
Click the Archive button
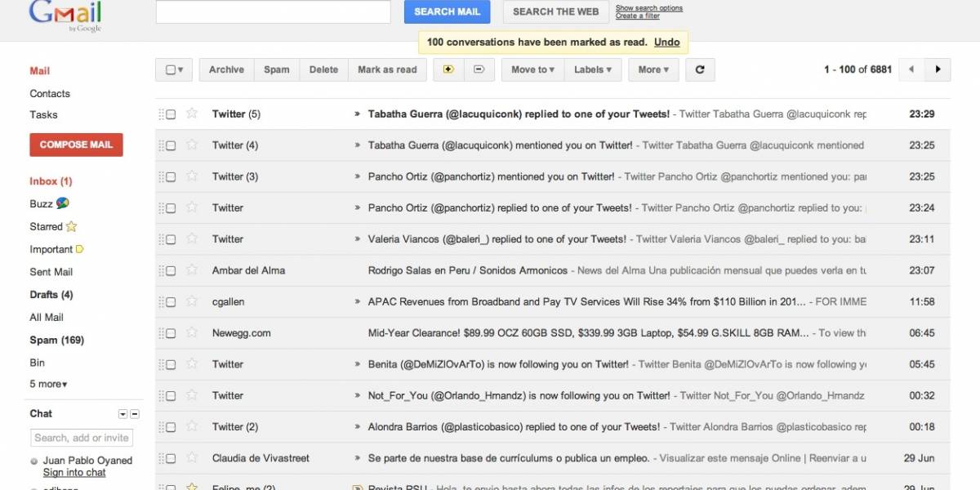[x=226, y=69]
